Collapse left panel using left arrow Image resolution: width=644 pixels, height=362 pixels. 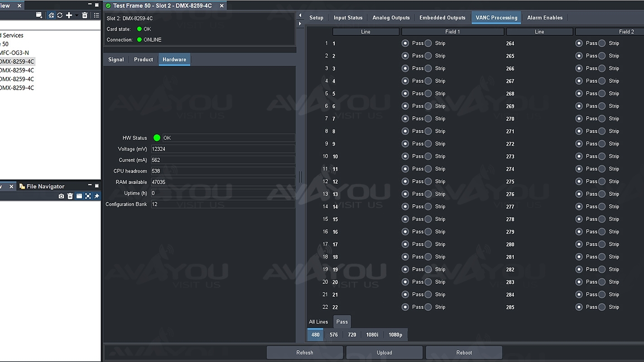(300, 15)
